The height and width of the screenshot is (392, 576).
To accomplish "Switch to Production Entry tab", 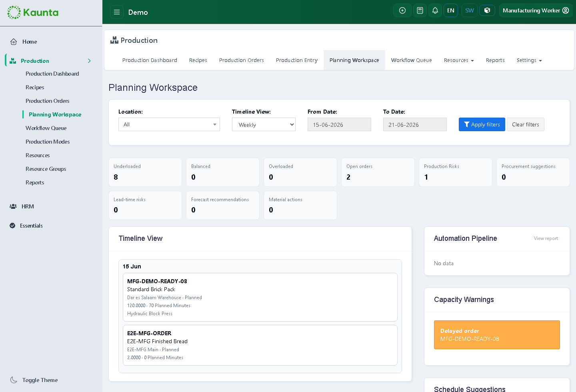I will (x=297, y=60).
